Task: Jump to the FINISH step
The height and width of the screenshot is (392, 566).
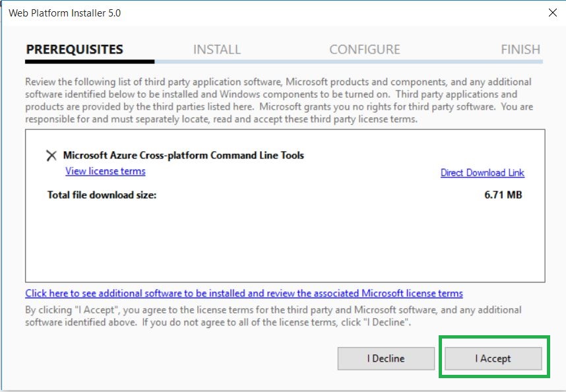Action: 520,49
